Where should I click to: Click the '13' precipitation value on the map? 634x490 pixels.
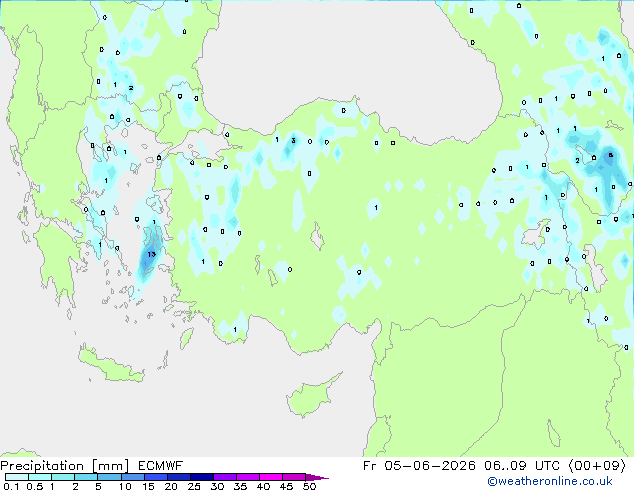(x=151, y=254)
